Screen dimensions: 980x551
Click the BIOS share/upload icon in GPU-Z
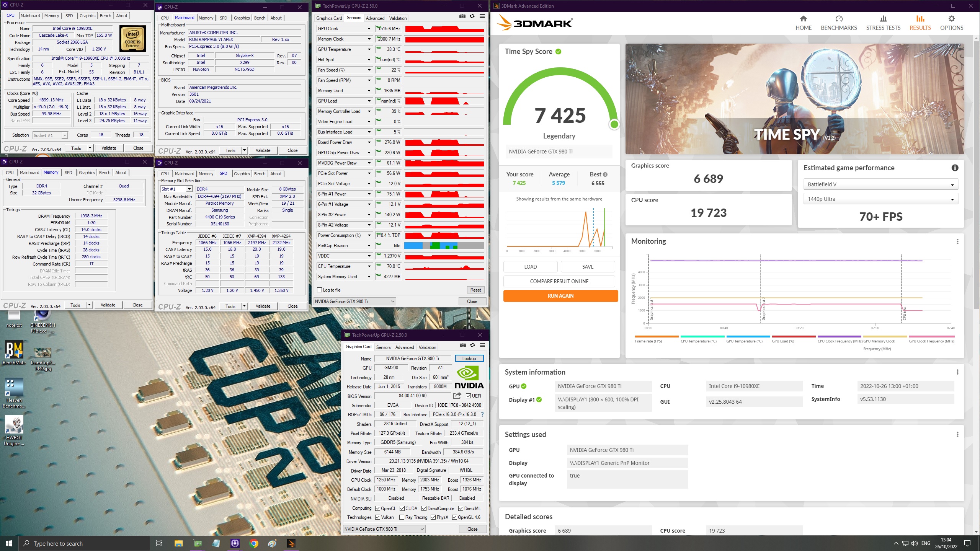coord(457,396)
